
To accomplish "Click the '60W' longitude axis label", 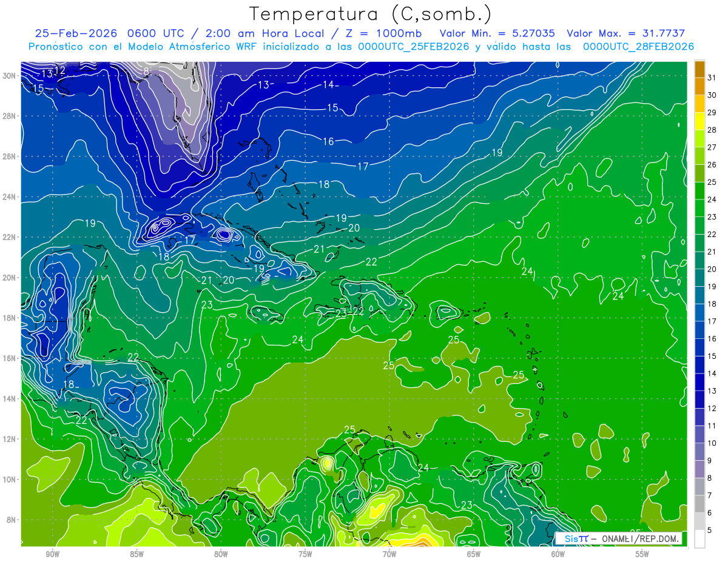I will coord(558,554).
